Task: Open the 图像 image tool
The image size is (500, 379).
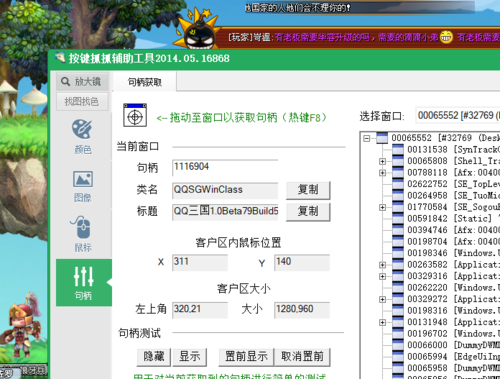Action: point(83,186)
